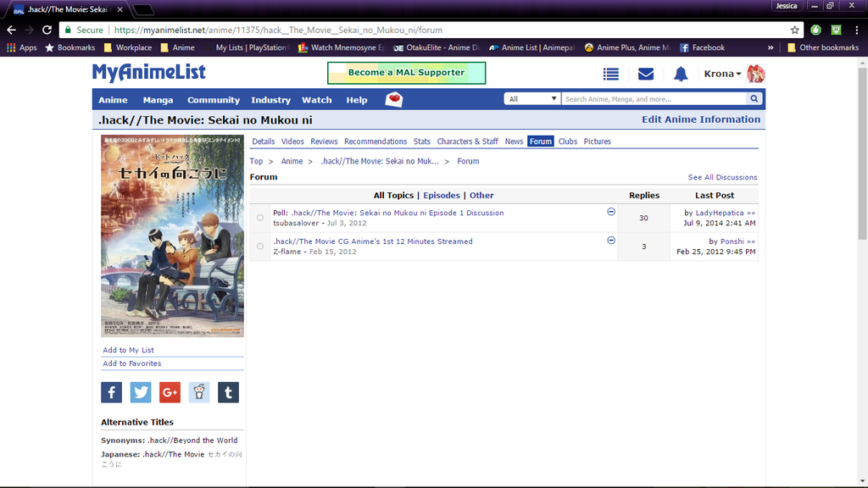Switch to the Stats tab

click(x=422, y=141)
